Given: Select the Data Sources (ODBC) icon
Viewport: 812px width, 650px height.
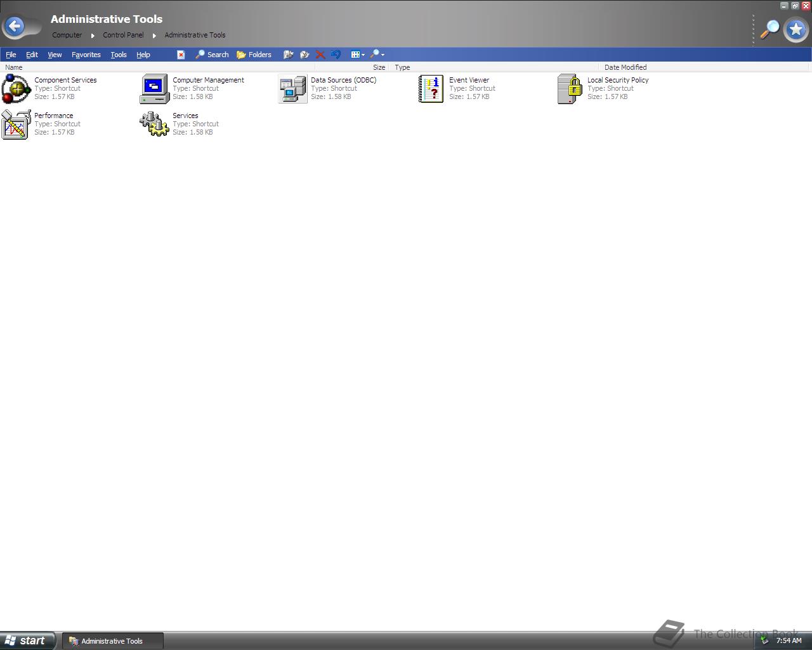Looking at the screenshot, I should [293, 89].
